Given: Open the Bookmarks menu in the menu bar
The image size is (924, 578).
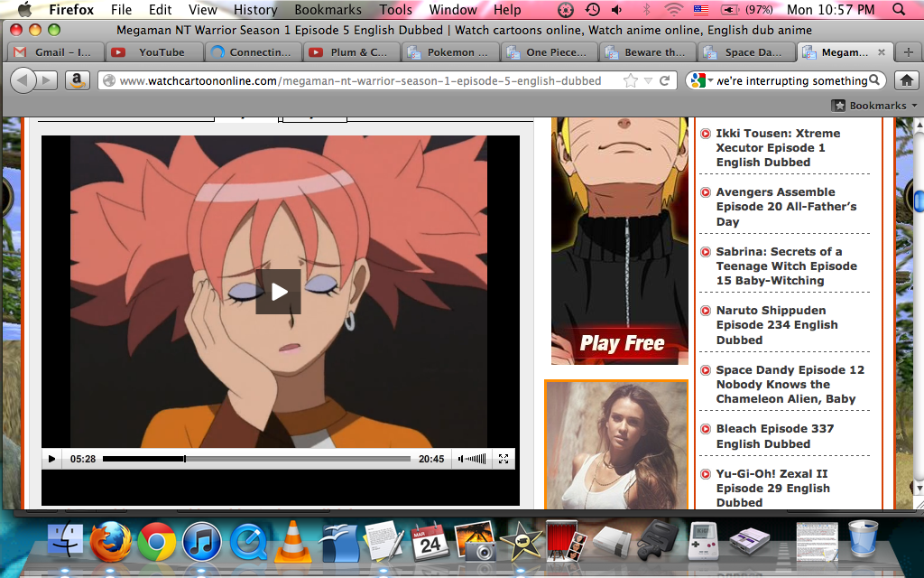Looking at the screenshot, I should (328, 9).
